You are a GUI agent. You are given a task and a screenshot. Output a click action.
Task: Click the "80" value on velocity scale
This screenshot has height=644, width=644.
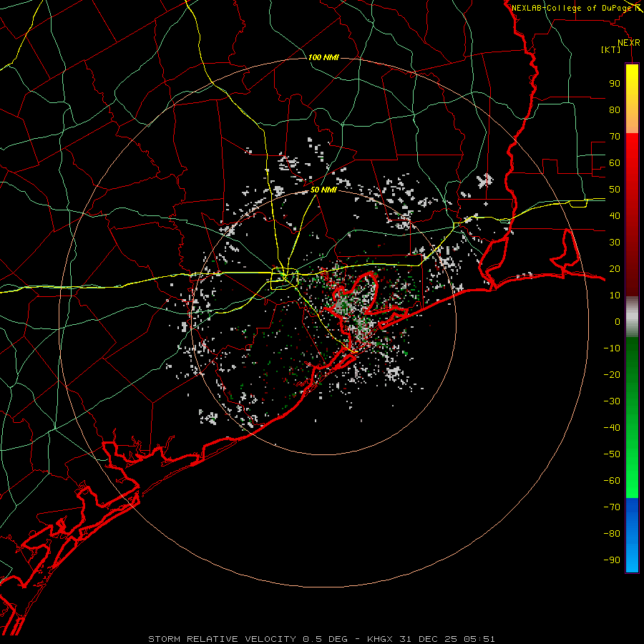pyautogui.click(x=615, y=109)
